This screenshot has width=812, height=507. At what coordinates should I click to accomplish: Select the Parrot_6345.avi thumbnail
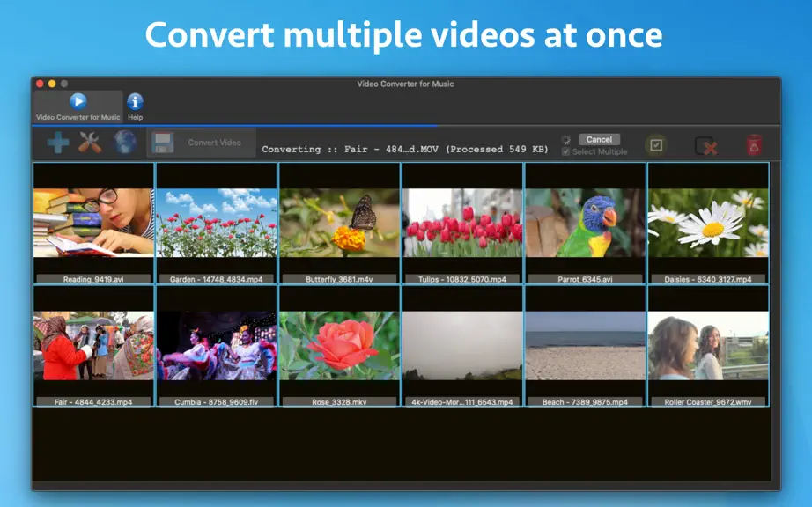[585, 223]
